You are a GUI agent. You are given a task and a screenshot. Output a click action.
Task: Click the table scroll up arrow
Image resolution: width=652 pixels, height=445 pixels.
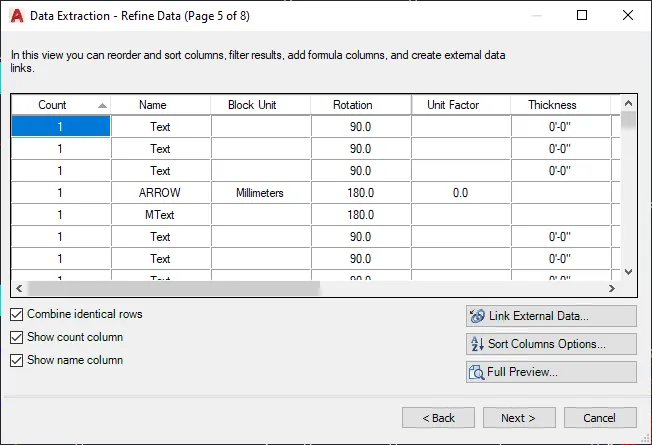[x=628, y=103]
